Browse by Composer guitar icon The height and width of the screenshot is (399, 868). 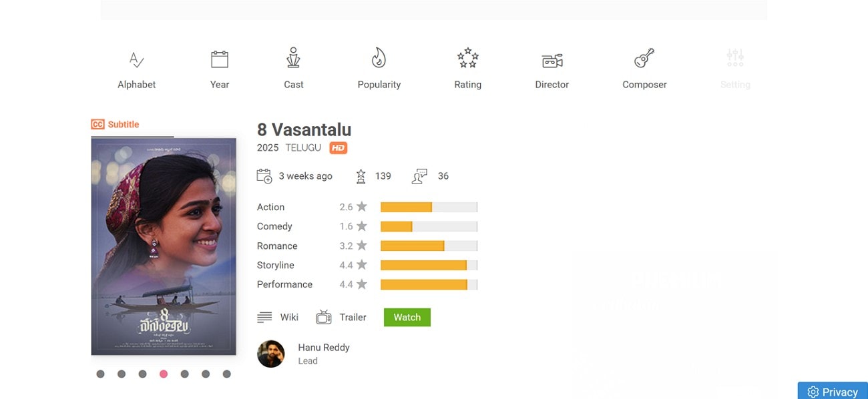click(644, 59)
